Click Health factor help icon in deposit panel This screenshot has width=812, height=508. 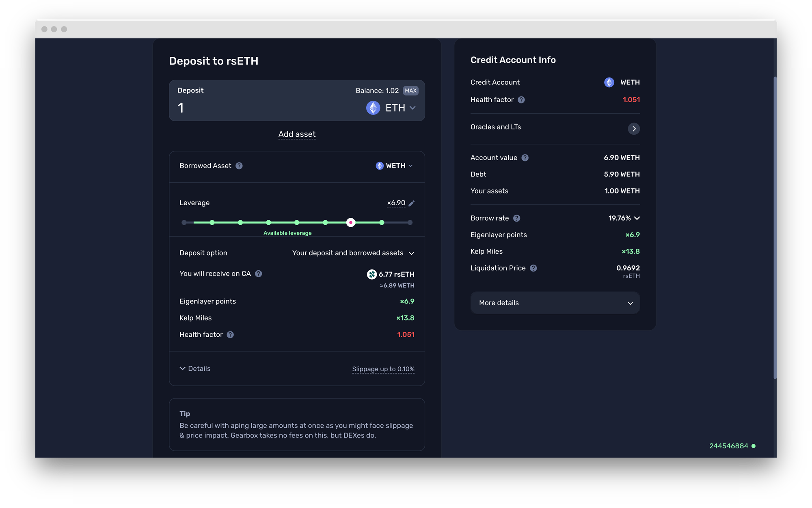point(230,335)
